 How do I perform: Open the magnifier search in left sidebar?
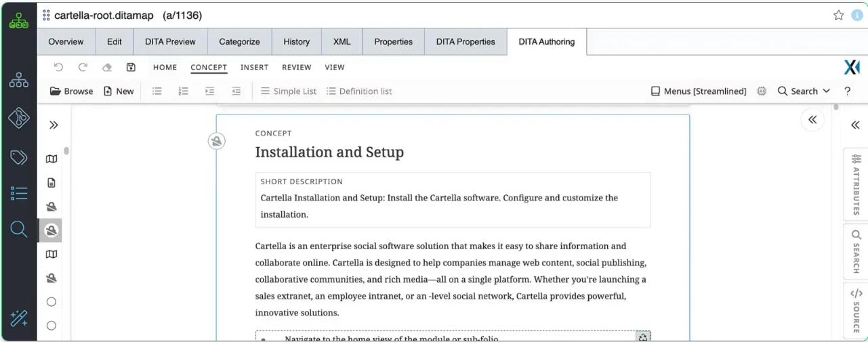pyautogui.click(x=19, y=230)
